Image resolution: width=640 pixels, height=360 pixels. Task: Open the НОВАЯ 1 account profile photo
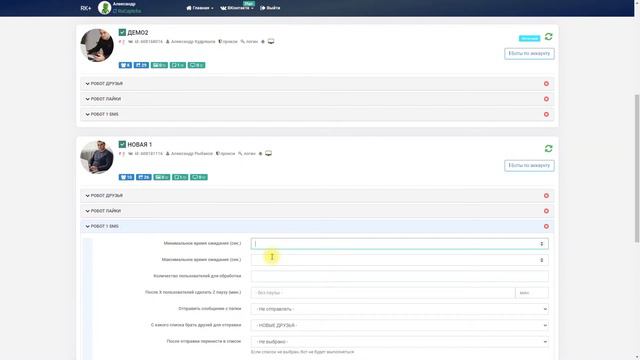point(97,157)
